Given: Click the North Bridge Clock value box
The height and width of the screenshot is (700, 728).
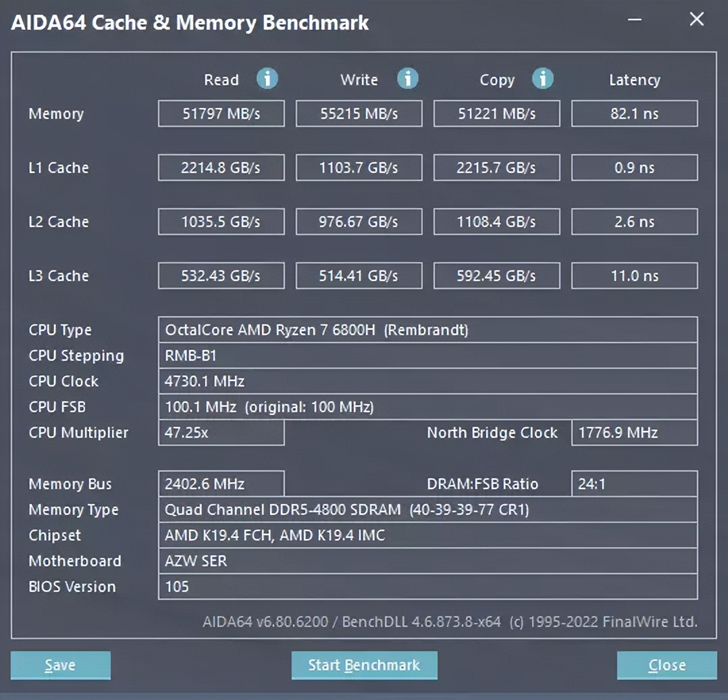Looking at the screenshot, I should (634, 432).
